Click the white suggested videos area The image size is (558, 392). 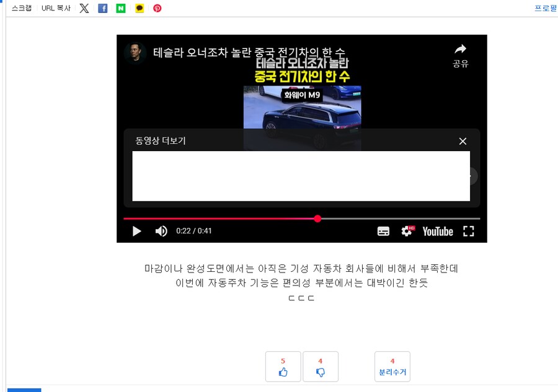click(301, 176)
